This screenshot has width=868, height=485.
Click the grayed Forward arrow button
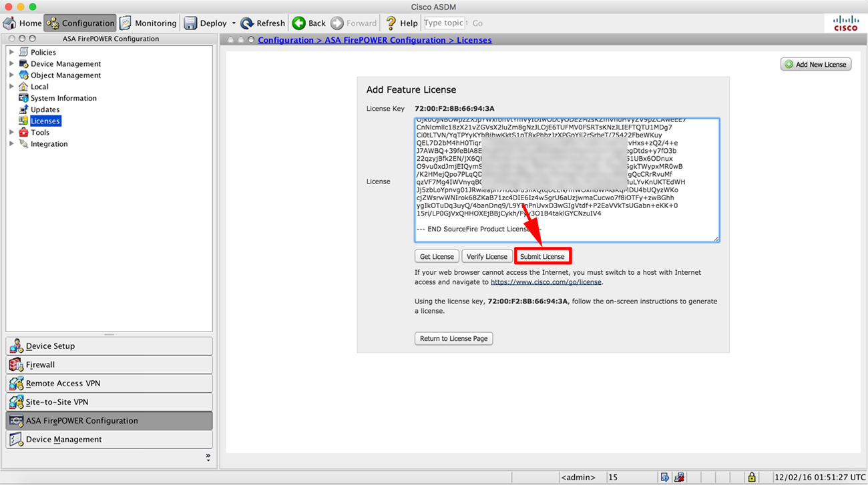point(337,23)
